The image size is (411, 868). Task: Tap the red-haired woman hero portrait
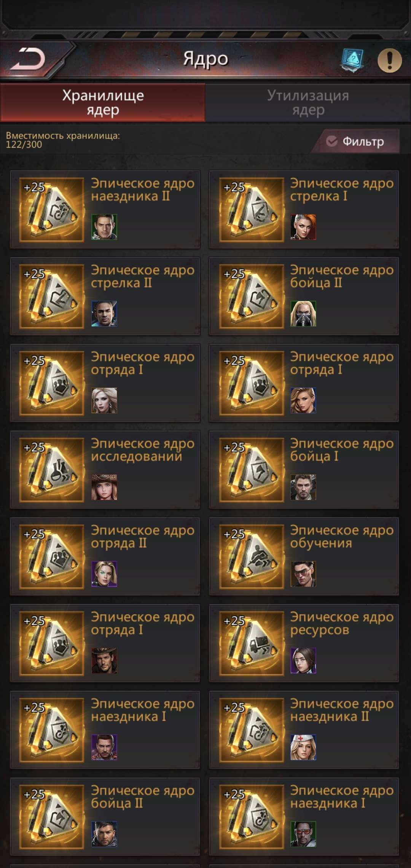(303, 227)
